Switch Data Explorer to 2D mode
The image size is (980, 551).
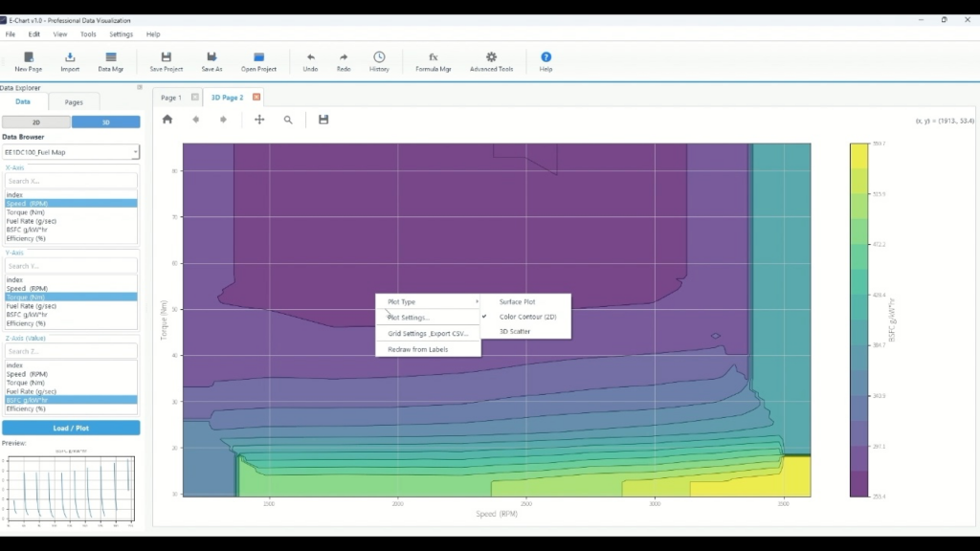[36, 121]
